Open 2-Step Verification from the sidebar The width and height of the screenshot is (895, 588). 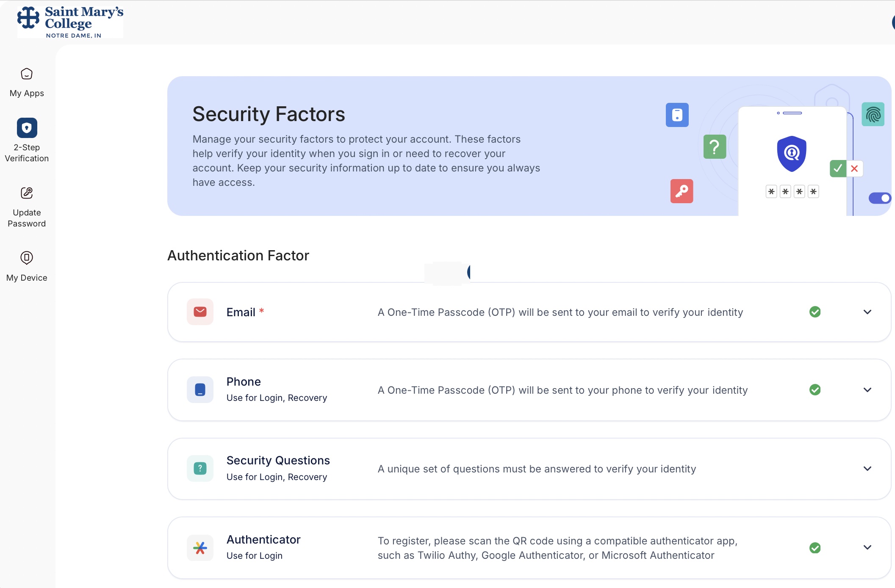coord(26,128)
